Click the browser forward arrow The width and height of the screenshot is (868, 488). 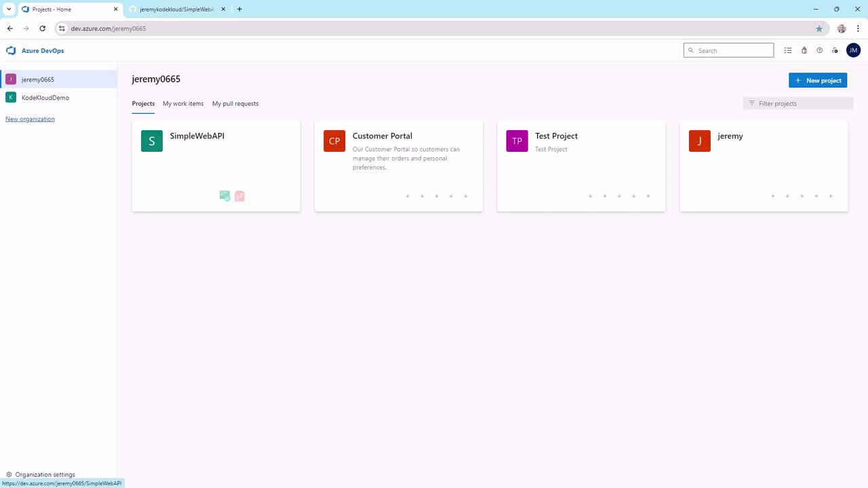(26, 28)
